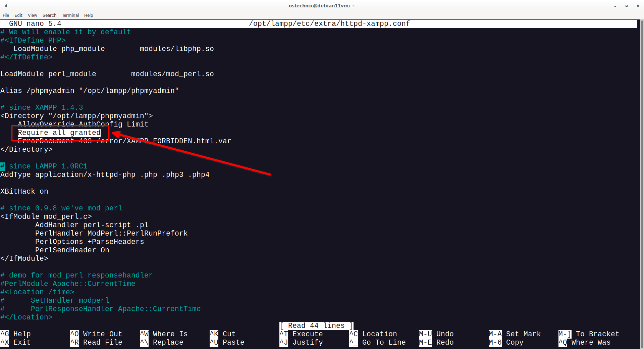Click the ^\ Replace shortcut

(x=162, y=342)
